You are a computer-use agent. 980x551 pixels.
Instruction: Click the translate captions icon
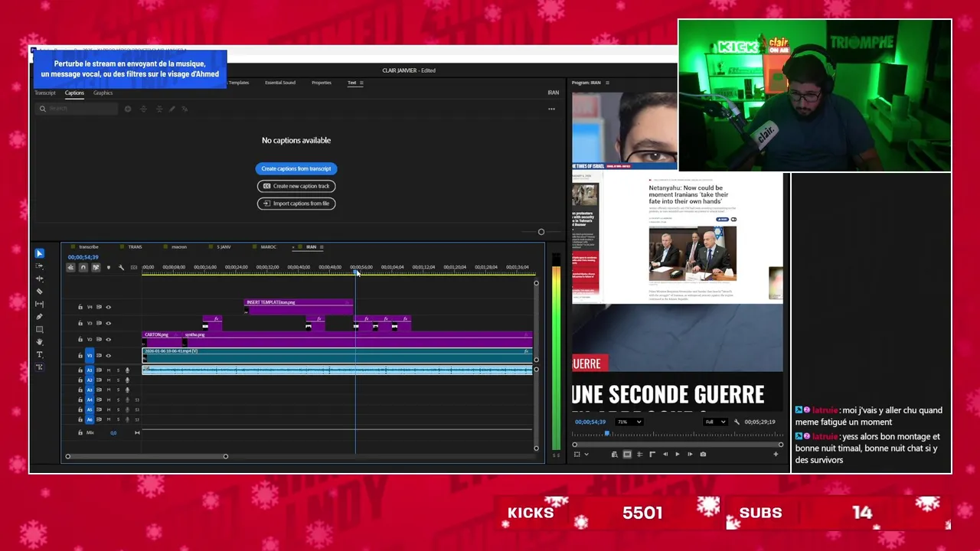[185, 109]
